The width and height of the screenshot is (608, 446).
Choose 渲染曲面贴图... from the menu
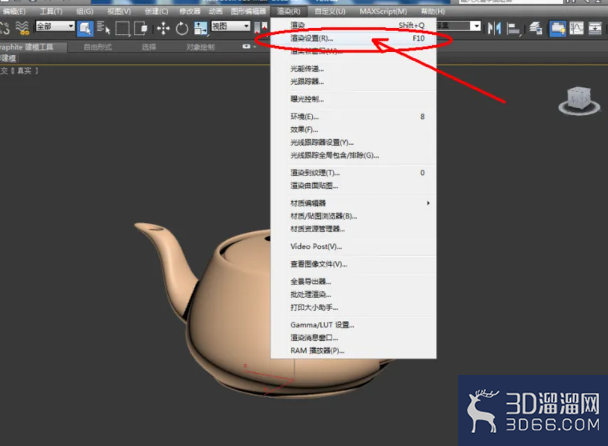[x=353, y=185]
